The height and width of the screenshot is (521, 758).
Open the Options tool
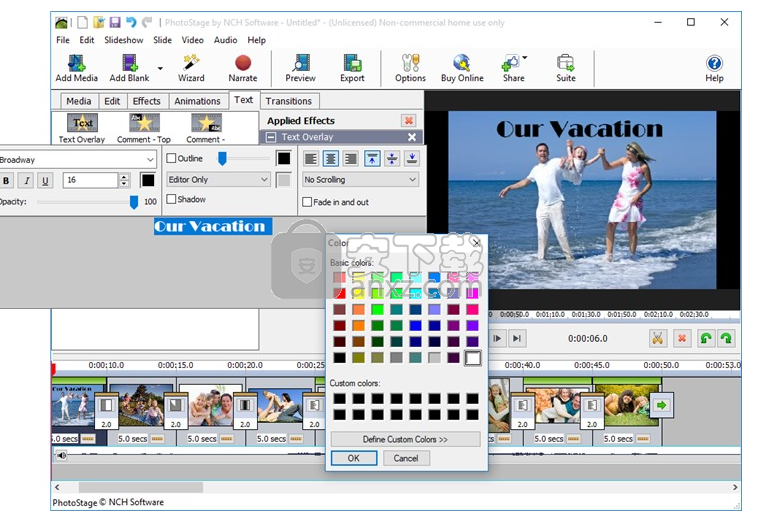click(x=410, y=68)
